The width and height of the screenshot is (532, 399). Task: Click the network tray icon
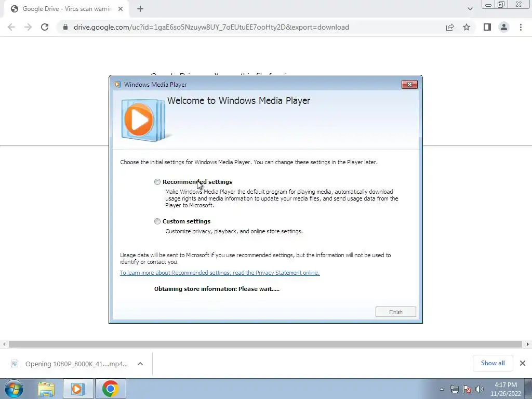454,389
